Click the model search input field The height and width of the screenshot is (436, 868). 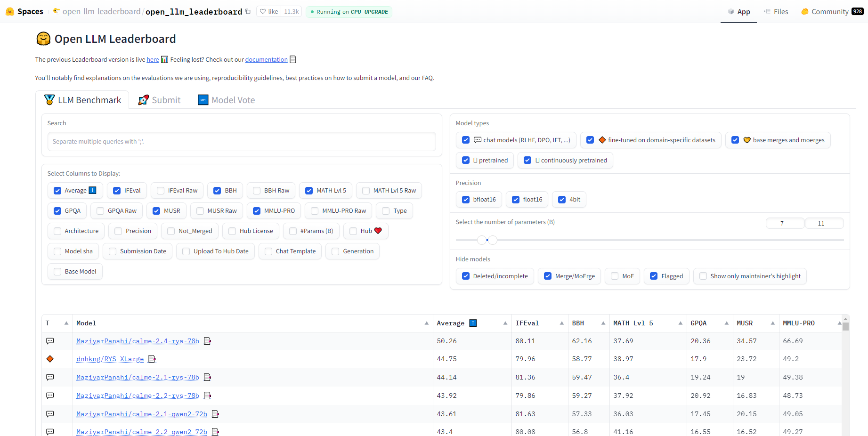[241, 141]
